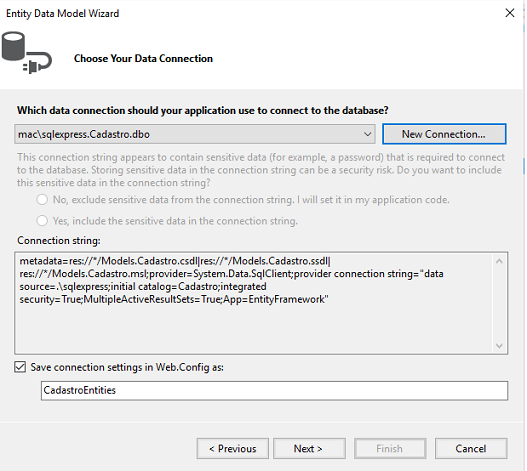Proceed with the Next button
Image resolution: width=527 pixels, height=471 pixels.
click(309, 448)
